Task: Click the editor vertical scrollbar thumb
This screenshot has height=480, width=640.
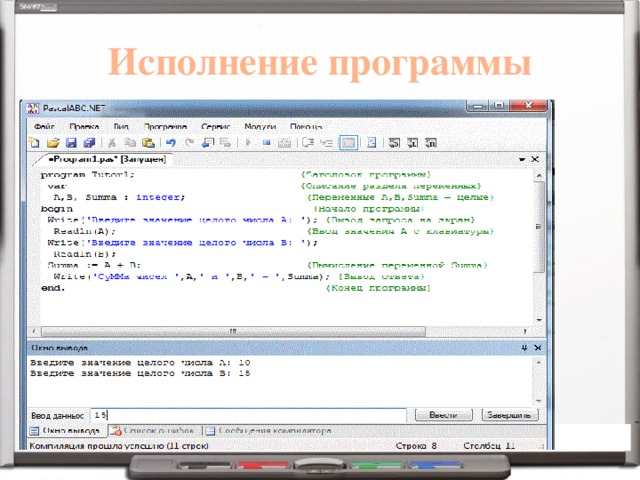Action: 539,227
